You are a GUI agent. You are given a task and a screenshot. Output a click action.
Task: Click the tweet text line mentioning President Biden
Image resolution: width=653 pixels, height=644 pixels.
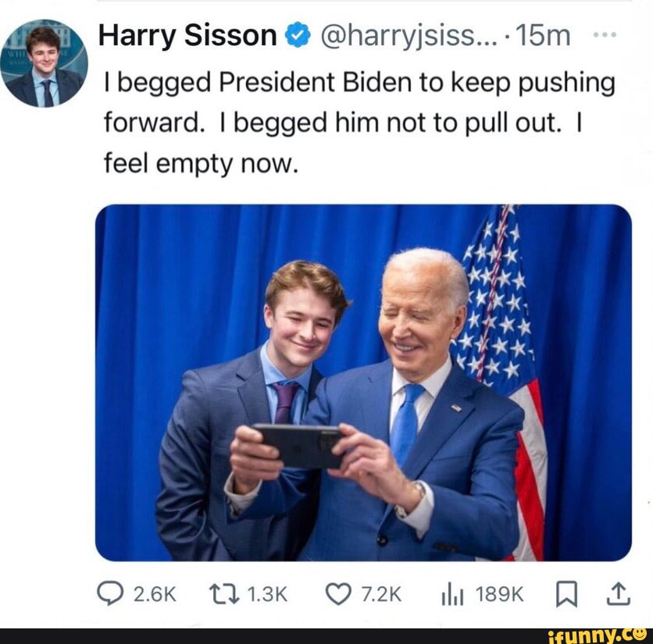pyautogui.click(x=359, y=84)
